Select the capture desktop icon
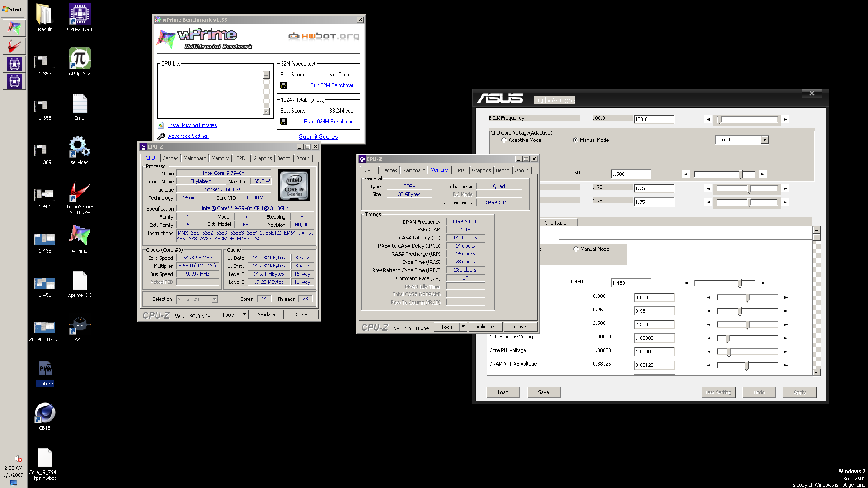Screen dimensions: 868x488 tap(45, 373)
